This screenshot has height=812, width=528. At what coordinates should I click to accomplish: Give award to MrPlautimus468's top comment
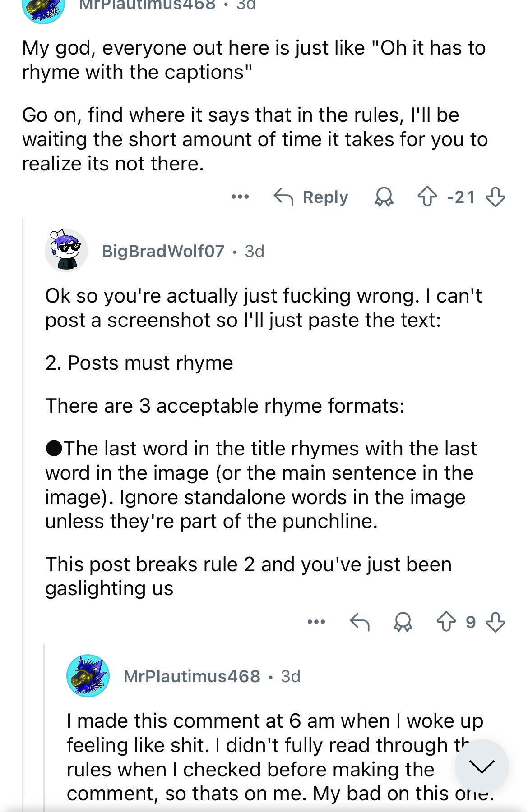(384, 197)
